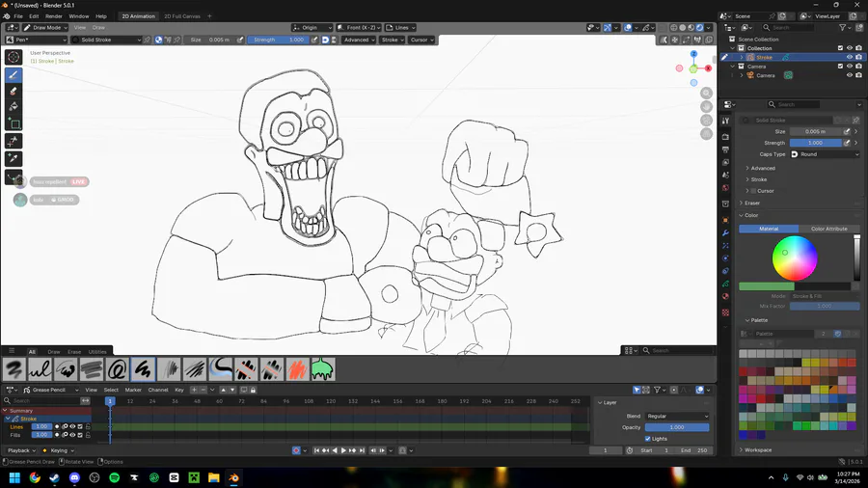This screenshot has width=868, height=488.
Task: Open the Front (X-Z) drawing plane dropdown
Action: pyautogui.click(x=360, y=27)
